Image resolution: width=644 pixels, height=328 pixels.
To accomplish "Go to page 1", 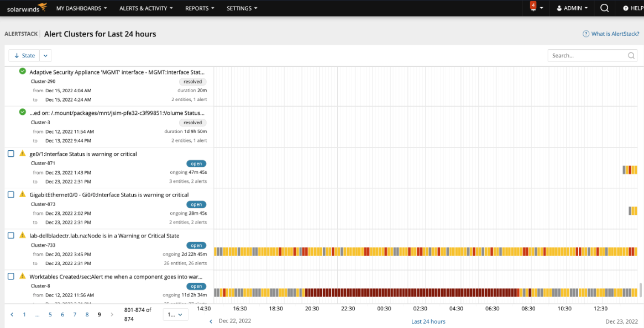I will (24, 314).
